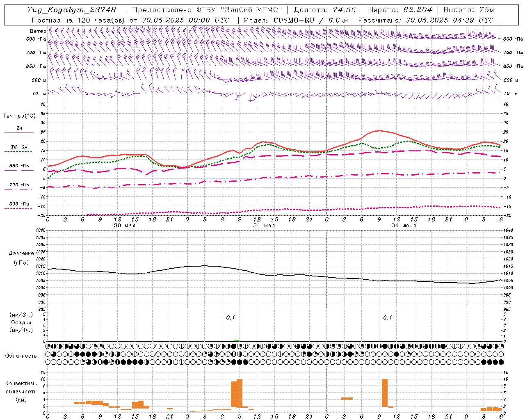Select the Прогноз на 120 часа(ов) forecast text
Image resolution: width=525 pixels, height=420 pixels.
click(79, 20)
